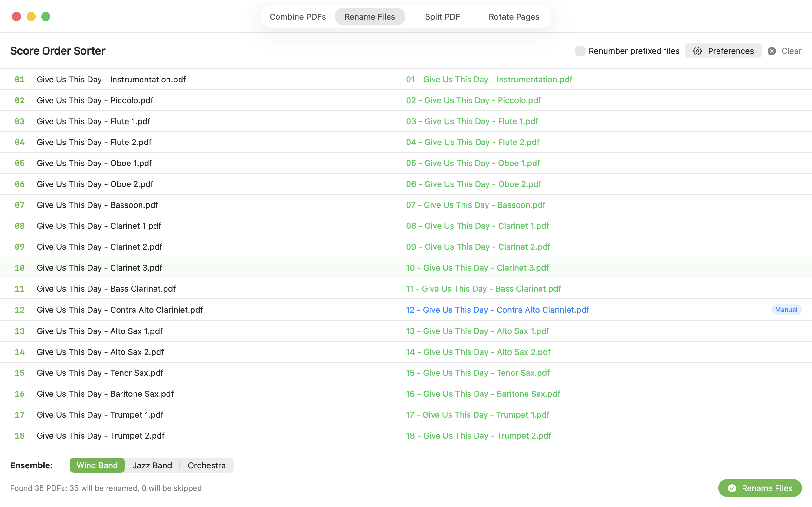This screenshot has height=507, width=812.
Task: Click the Clear text link
Action: (791, 51)
